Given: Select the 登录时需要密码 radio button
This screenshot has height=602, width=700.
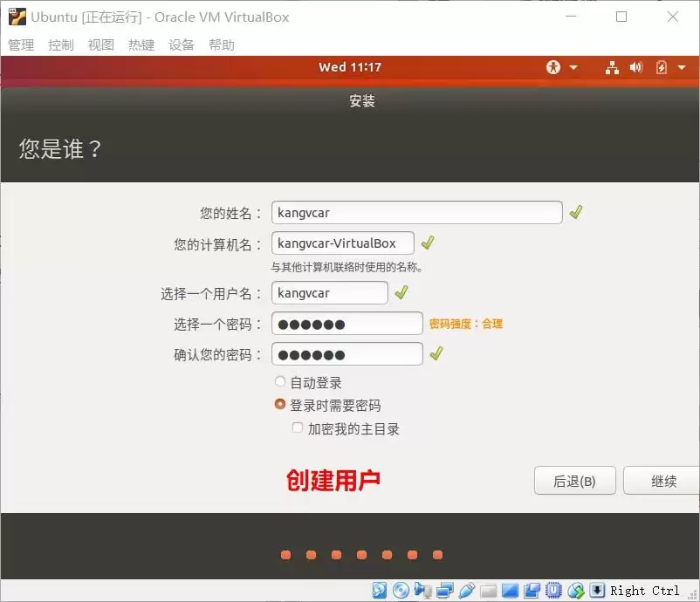Looking at the screenshot, I should tap(280, 404).
